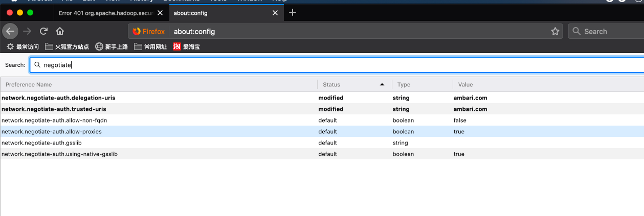Open the 最常访问 bookmarks menu
The height and width of the screenshot is (216, 644).
[22, 47]
